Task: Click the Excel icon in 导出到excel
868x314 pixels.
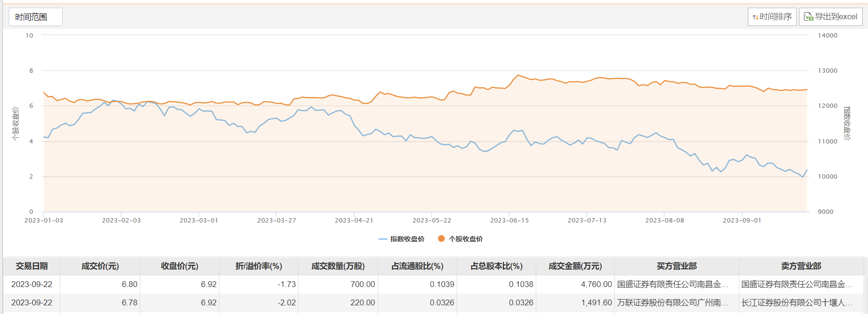Action: pos(808,17)
